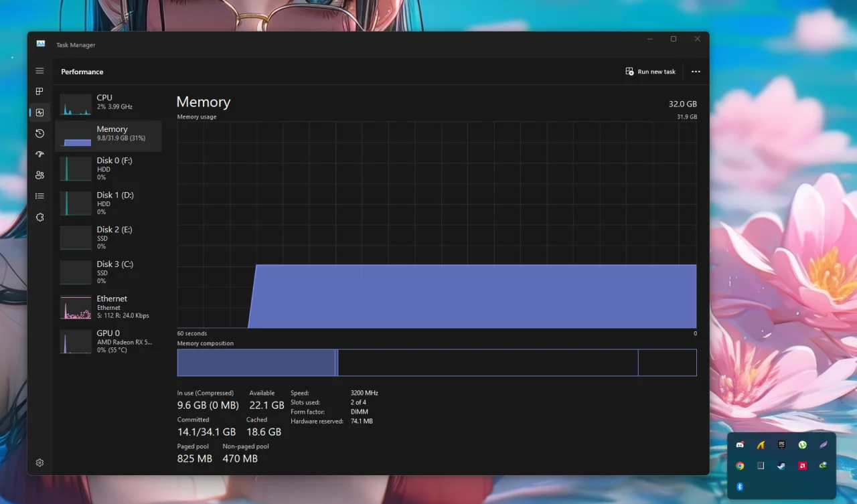Click the Performance page title
Image resolution: width=857 pixels, height=504 pixels.
pos(82,72)
